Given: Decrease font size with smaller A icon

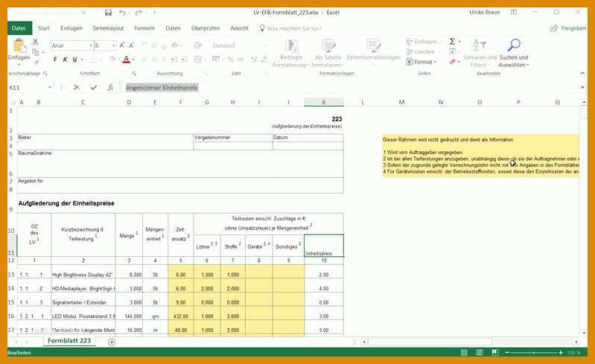Looking at the screenshot, I should [131, 45].
